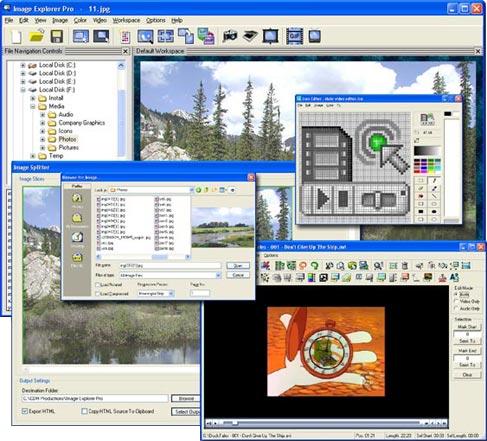Click the fit-to-screen arrows toolbar icon

(x=166, y=36)
